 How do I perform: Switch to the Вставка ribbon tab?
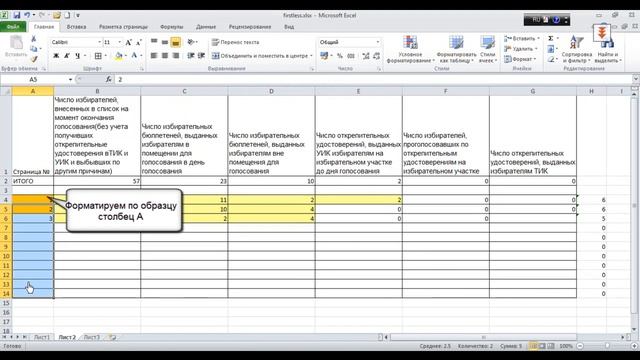76,27
